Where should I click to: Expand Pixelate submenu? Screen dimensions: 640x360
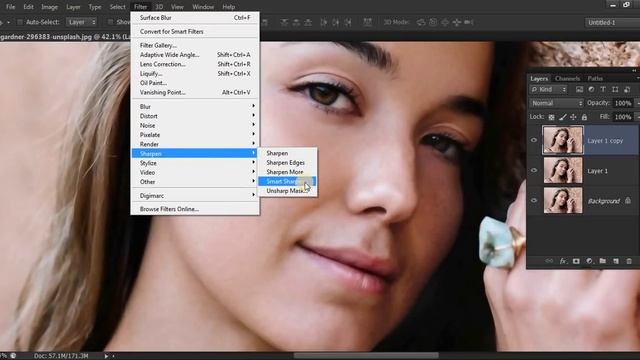[x=195, y=135]
